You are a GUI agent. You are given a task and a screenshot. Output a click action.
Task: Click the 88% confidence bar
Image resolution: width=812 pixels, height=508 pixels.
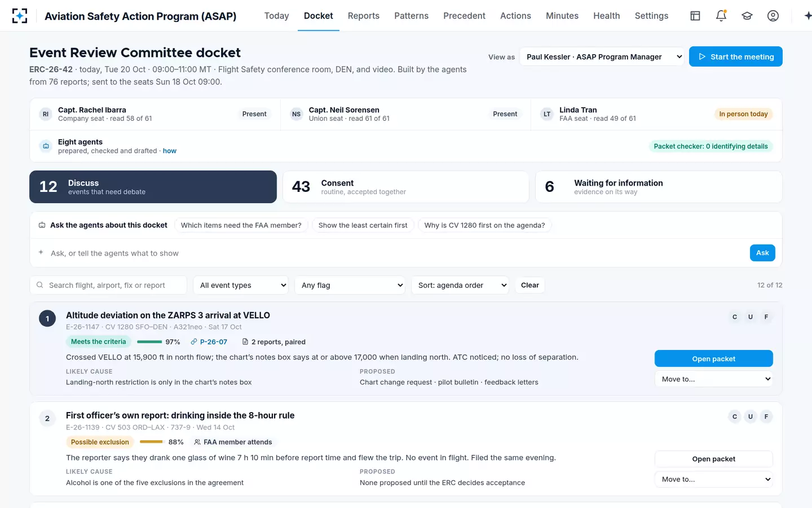click(152, 442)
